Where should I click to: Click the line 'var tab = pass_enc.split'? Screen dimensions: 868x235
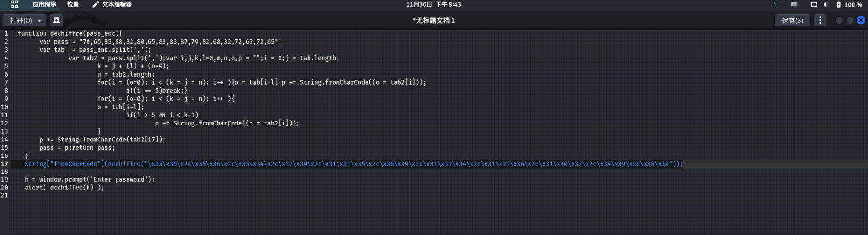[95, 50]
